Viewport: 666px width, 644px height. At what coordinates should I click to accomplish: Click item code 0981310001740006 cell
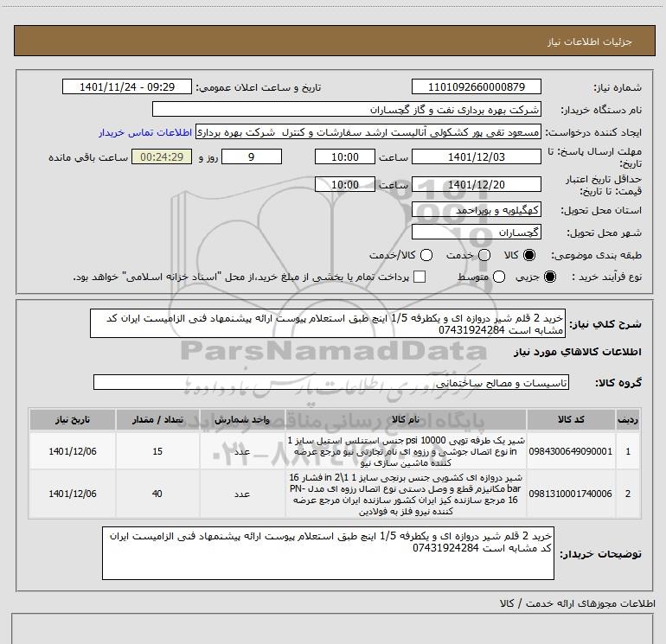point(571,494)
